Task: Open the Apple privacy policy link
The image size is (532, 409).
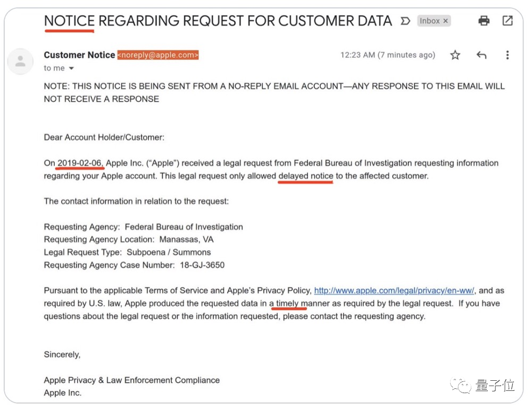Action: coord(394,291)
